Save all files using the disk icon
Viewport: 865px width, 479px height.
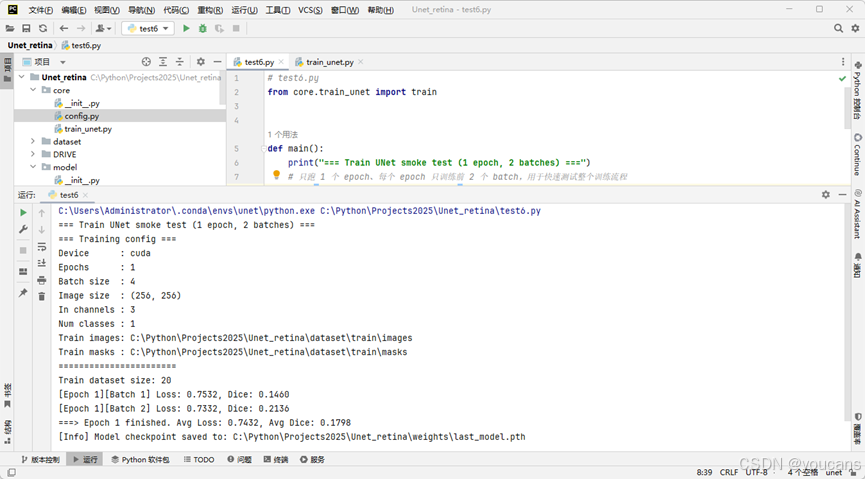(26, 28)
